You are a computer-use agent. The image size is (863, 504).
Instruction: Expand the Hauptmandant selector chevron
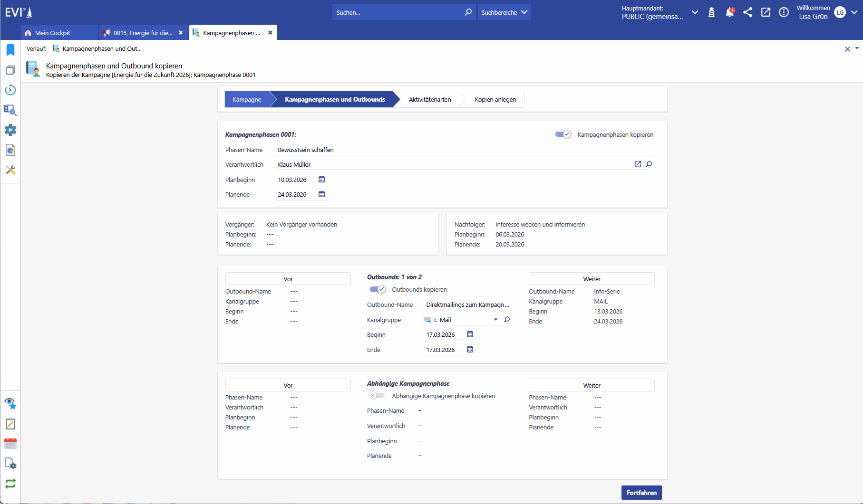(x=695, y=12)
